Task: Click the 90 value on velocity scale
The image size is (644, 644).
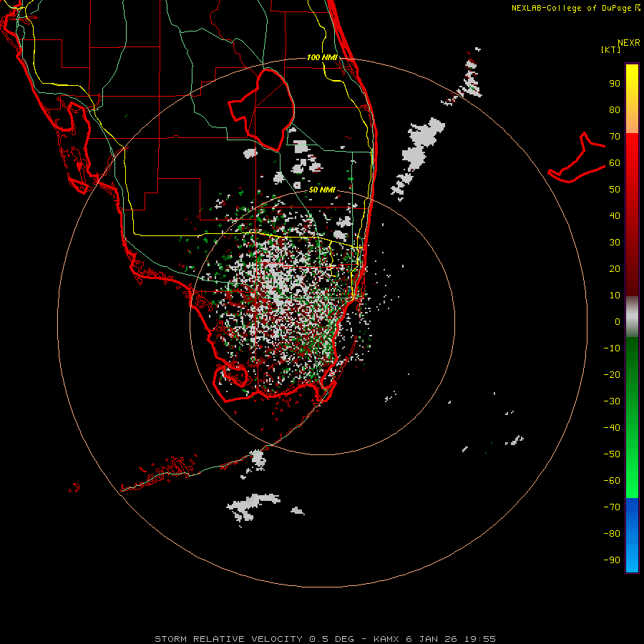Action: (615, 84)
